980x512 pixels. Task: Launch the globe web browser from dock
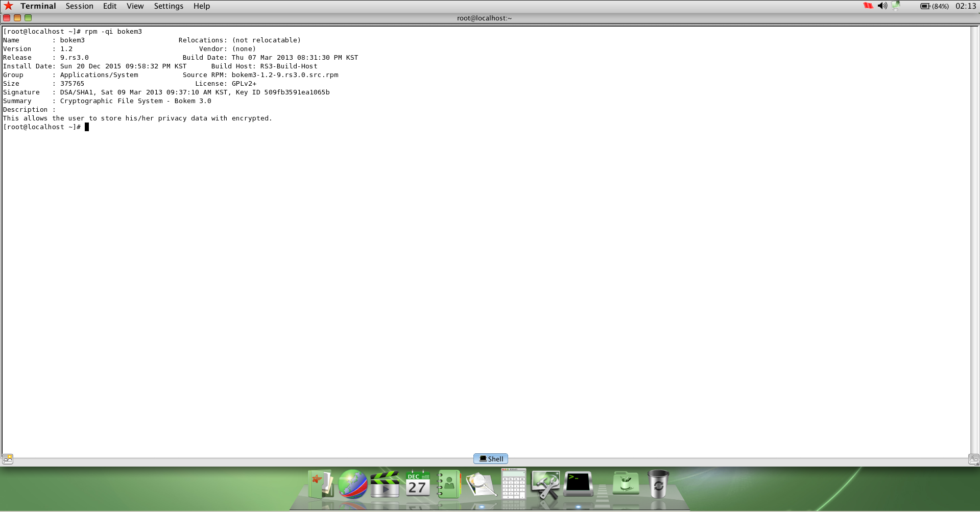353,484
